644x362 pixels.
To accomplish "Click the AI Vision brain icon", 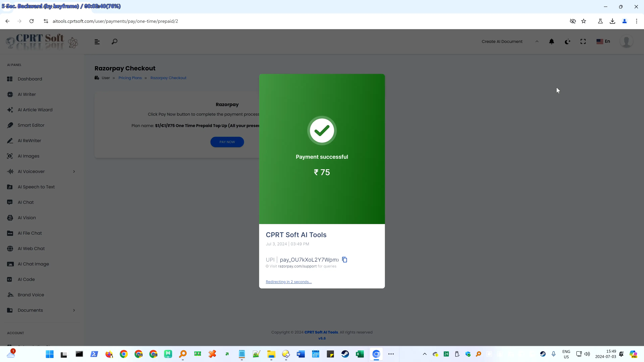I will click(x=10, y=218).
